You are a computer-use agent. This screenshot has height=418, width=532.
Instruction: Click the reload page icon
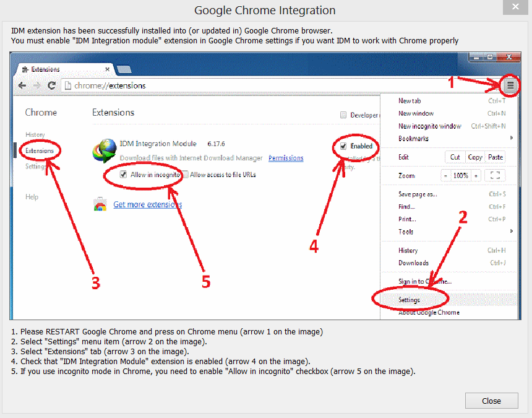[51, 85]
